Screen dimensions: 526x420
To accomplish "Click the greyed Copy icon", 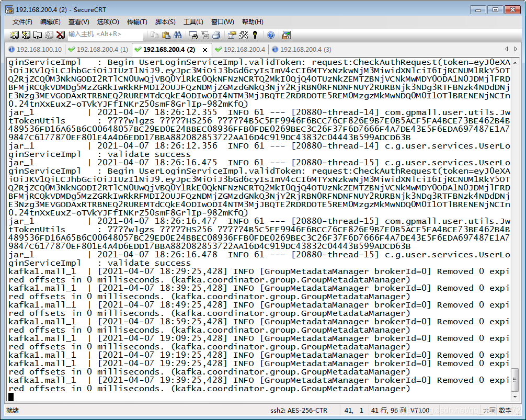I will pos(155,35).
